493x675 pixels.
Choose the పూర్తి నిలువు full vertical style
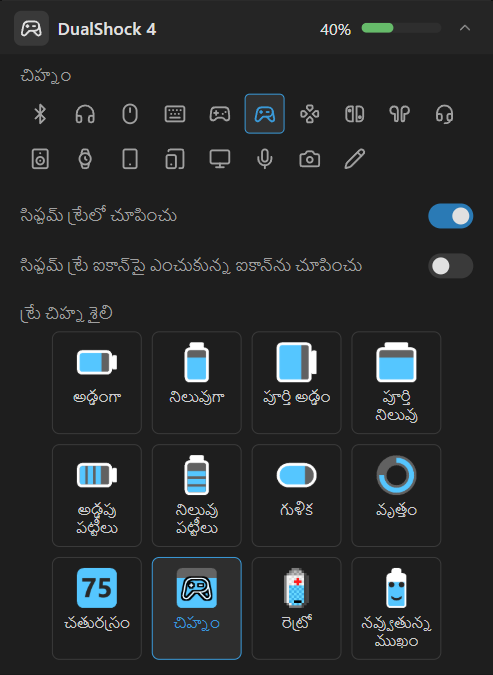396,382
